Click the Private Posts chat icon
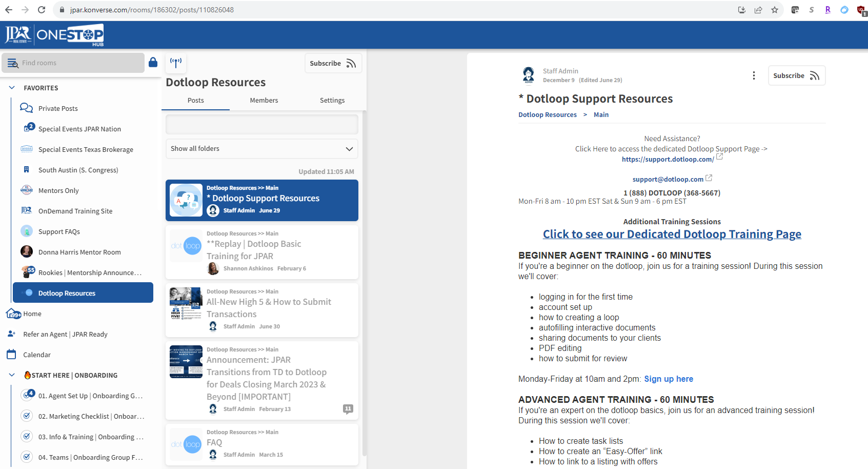The image size is (868, 469). pos(26,108)
